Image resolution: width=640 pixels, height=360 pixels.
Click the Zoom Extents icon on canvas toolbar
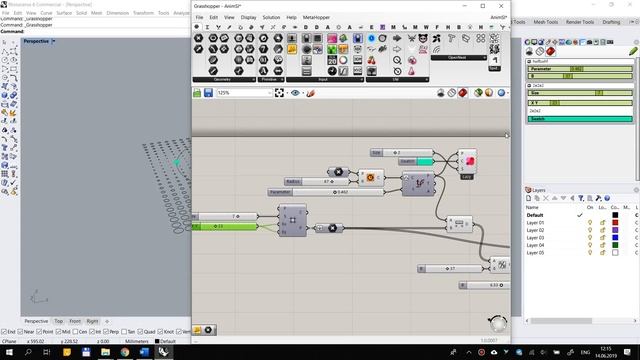tap(279, 93)
